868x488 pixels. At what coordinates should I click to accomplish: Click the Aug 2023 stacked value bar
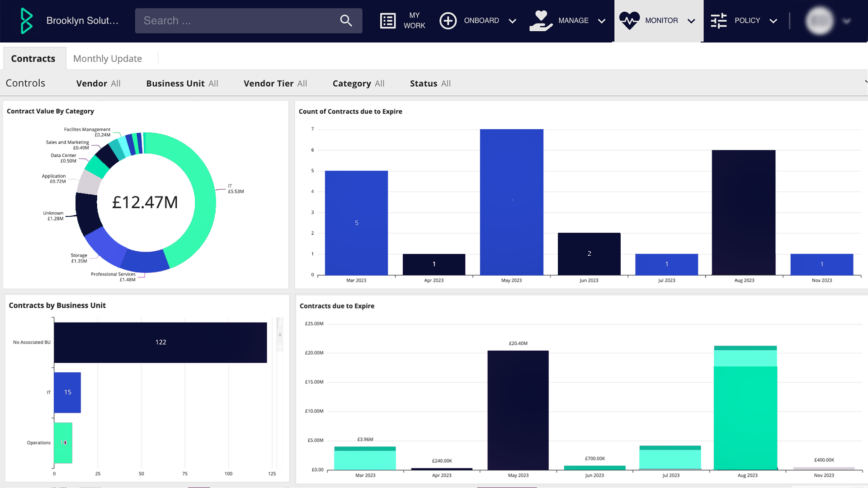(x=745, y=408)
